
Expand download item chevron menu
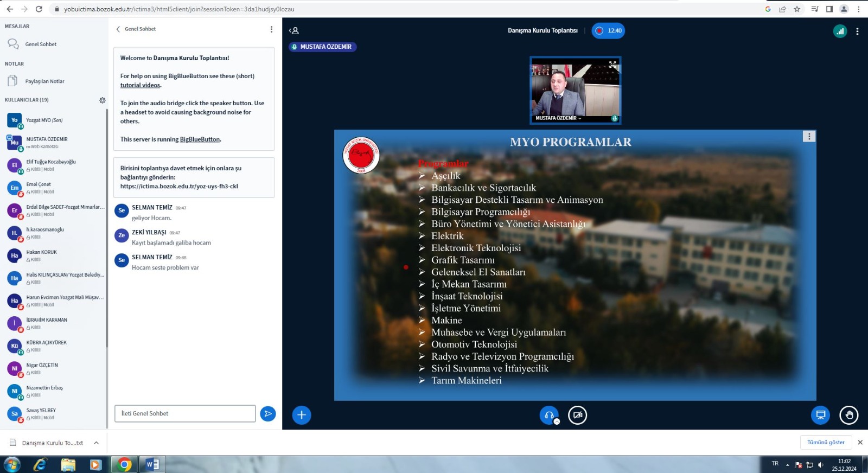click(x=97, y=443)
